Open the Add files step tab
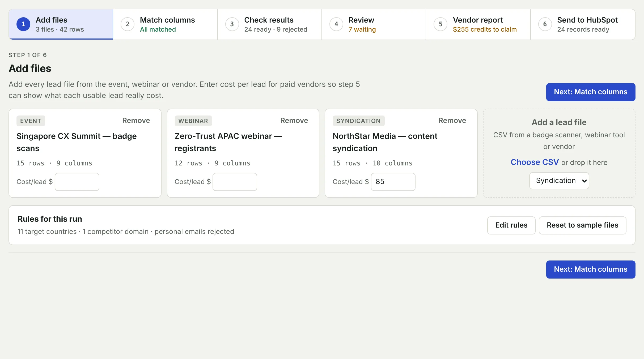644x359 pixels. 61,24
